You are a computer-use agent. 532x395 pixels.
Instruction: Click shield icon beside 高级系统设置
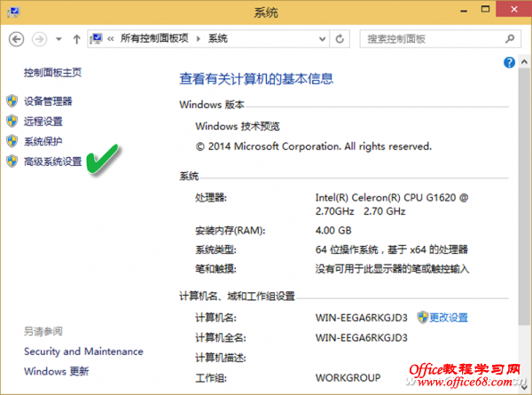(x=12, y=161)
